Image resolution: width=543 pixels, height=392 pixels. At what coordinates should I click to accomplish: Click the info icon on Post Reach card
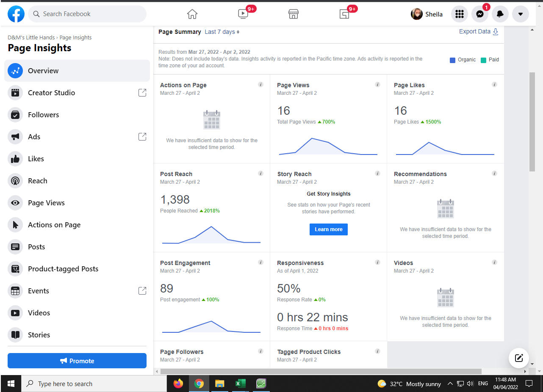[x=260, y=174]
